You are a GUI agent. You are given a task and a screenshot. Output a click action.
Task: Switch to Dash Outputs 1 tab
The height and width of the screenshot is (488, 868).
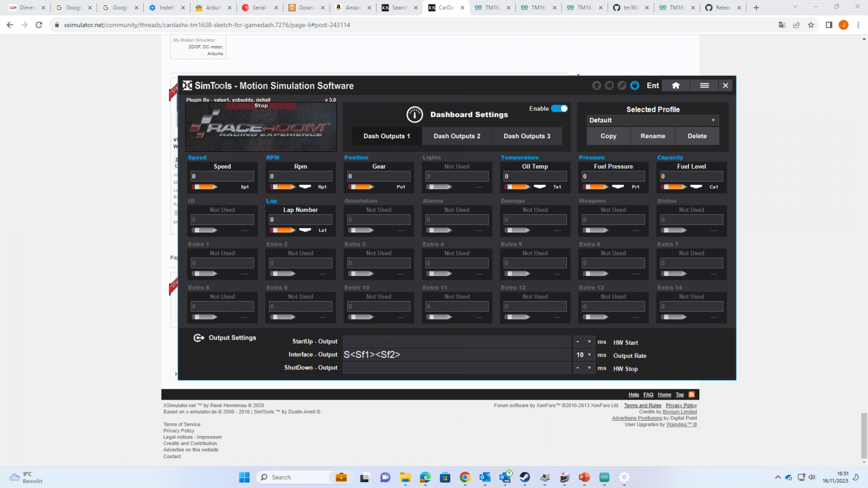(387, 136)
